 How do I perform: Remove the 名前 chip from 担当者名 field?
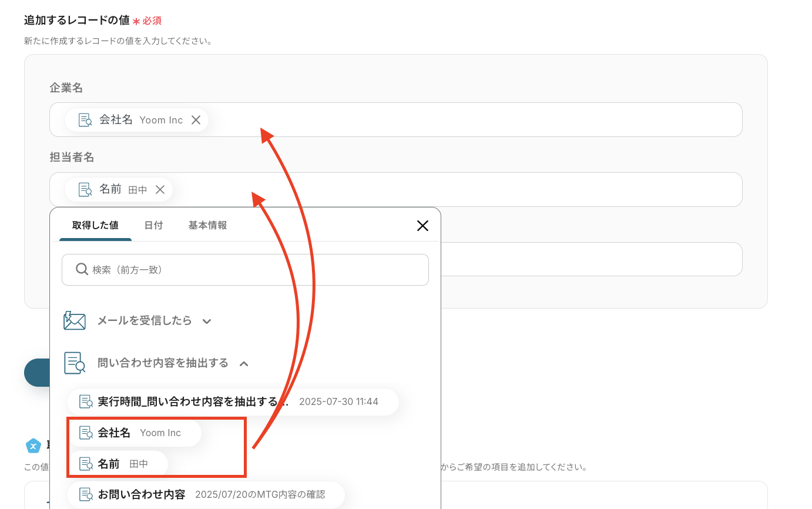click(160, 189)
